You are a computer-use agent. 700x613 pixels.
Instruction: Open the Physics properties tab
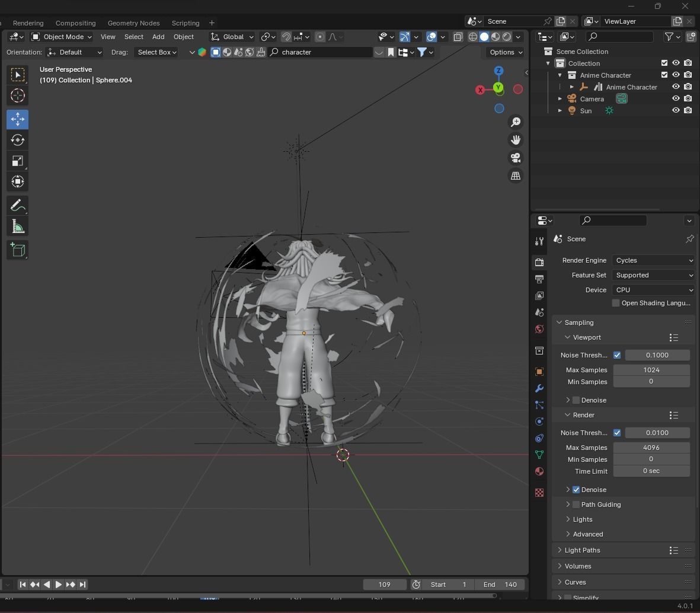(x=539, y=422)
